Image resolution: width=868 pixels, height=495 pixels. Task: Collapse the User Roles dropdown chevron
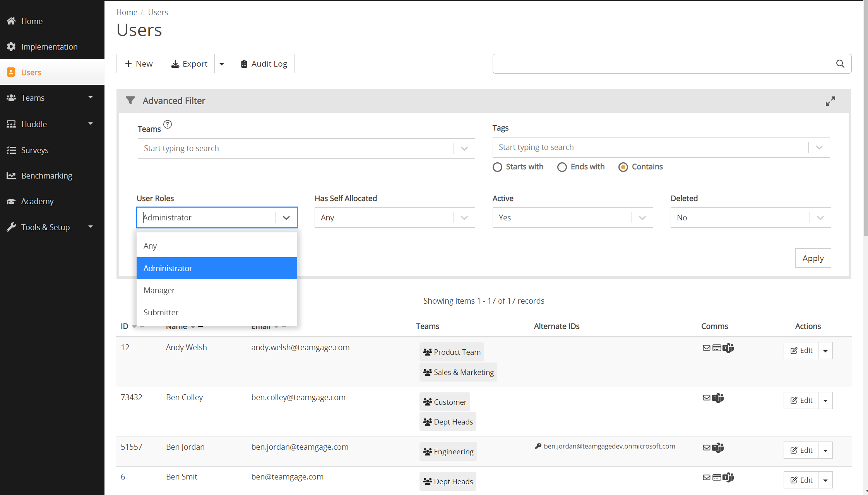pyautogui.click(x=286, y=218)
